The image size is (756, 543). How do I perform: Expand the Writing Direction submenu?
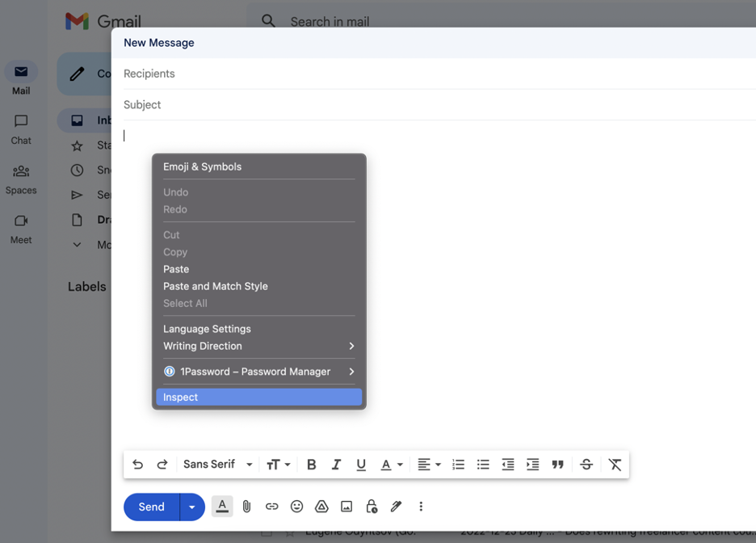pos(259,347)
